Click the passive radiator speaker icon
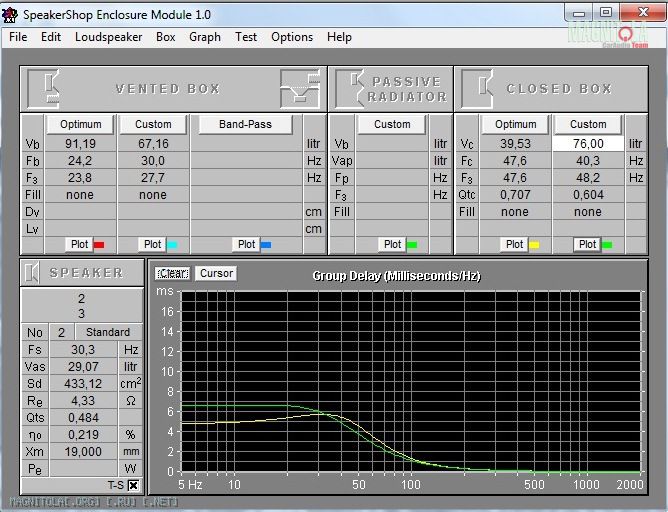 pos(349,89)
